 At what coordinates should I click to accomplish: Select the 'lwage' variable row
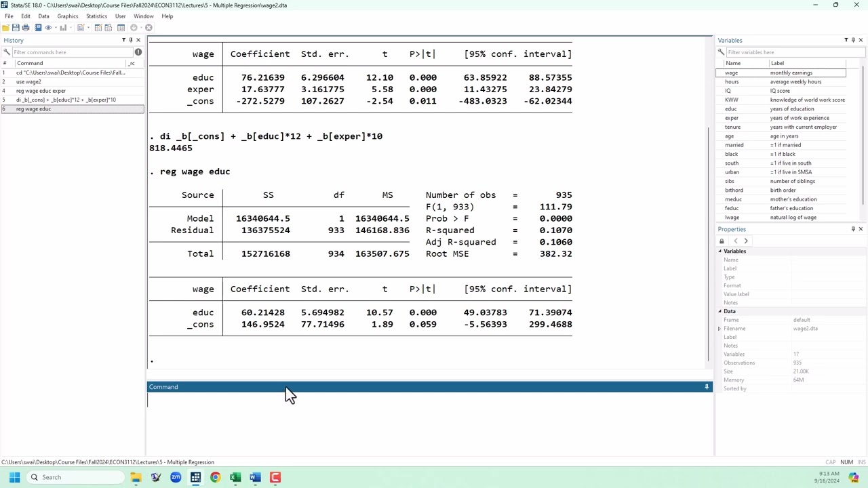pyautogui.click(x=781, y=218)
